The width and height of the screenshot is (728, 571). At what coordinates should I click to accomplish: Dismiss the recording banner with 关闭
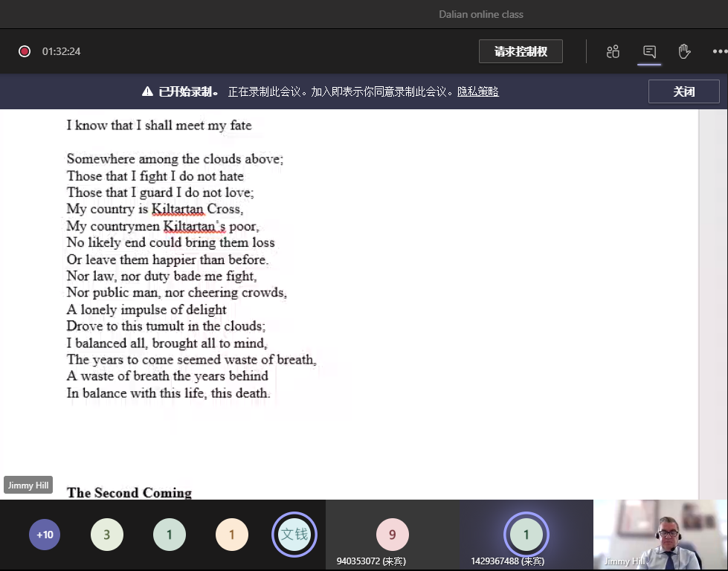[683, 91]
